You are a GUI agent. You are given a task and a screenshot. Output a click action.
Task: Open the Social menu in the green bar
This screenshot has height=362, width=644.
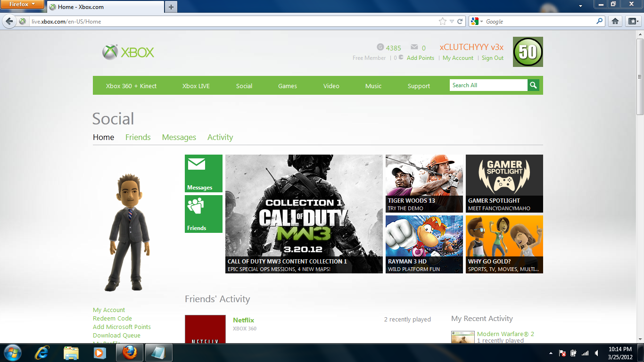pos(244,86)
